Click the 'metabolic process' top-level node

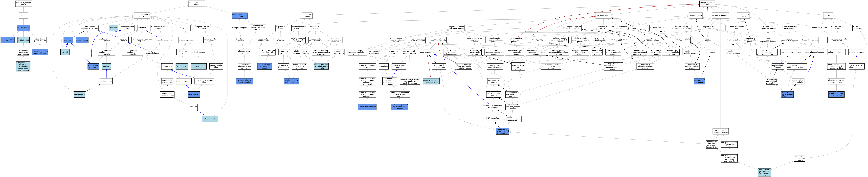pos(603,16)
